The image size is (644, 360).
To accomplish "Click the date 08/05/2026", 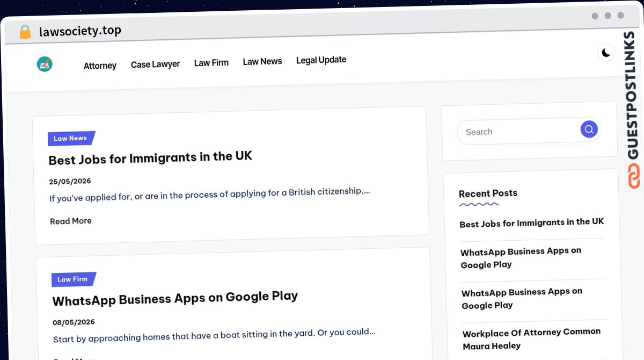I will pyautogui.click(x=74, y=322).
